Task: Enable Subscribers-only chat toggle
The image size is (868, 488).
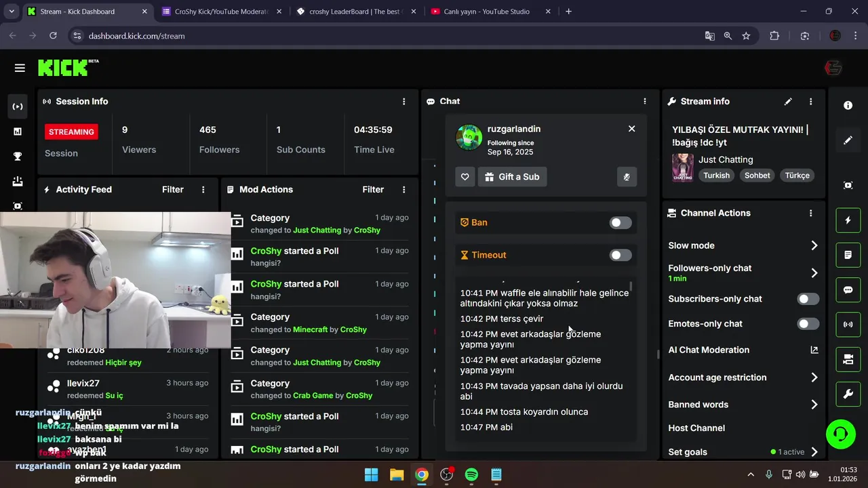Action: [808, 299]
